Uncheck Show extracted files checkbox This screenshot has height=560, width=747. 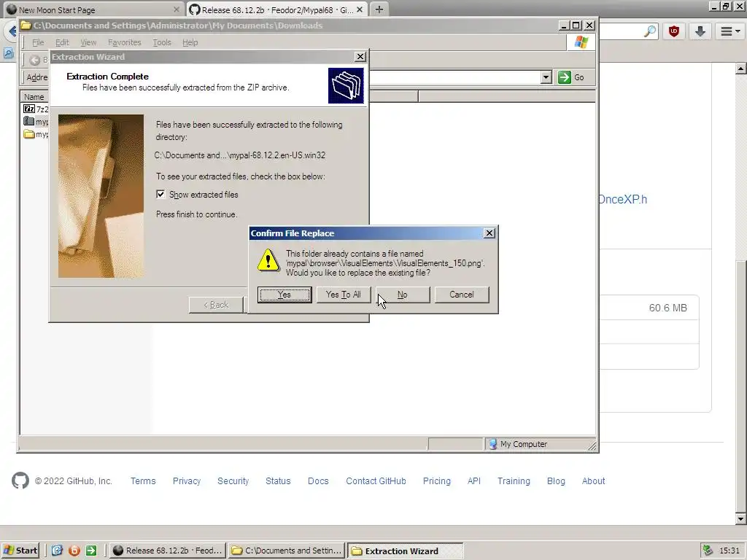tap(160, 194)
